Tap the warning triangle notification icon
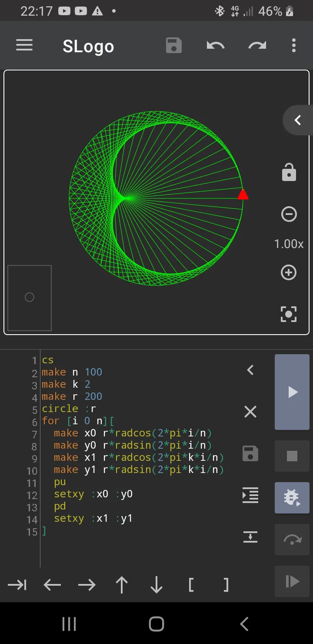Screen dimensions: 313x644 point(97,11)
